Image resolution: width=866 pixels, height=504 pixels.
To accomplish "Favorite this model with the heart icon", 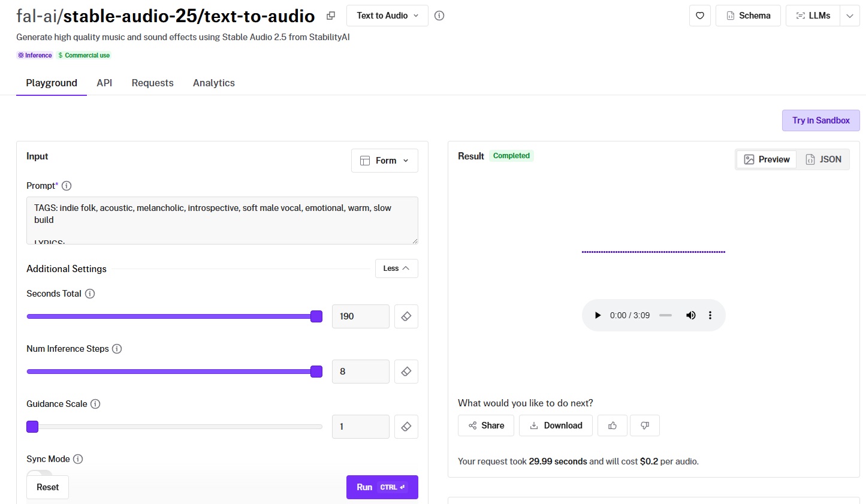I will pos(699,16).
